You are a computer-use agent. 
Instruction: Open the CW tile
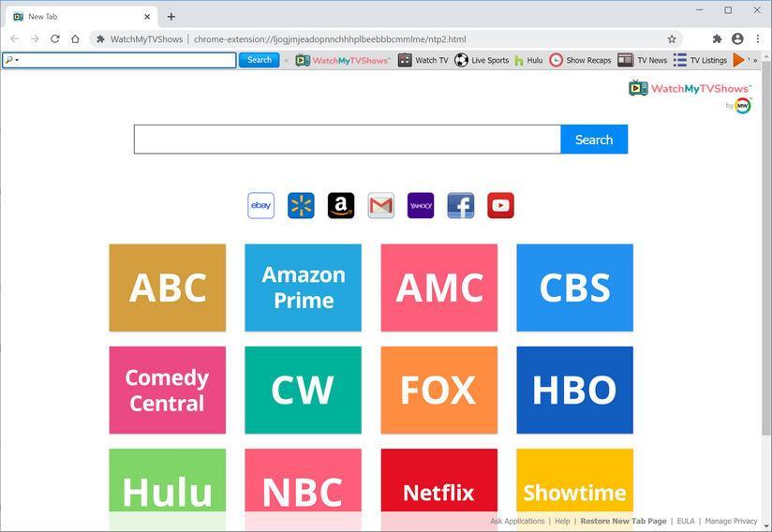click(304, 390)
